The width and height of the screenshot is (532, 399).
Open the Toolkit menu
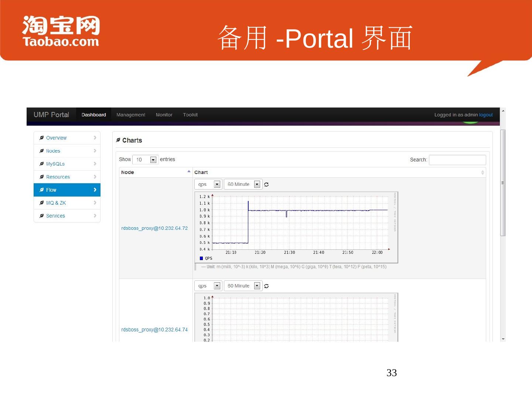pyautogui.click(x=190, y=115)
